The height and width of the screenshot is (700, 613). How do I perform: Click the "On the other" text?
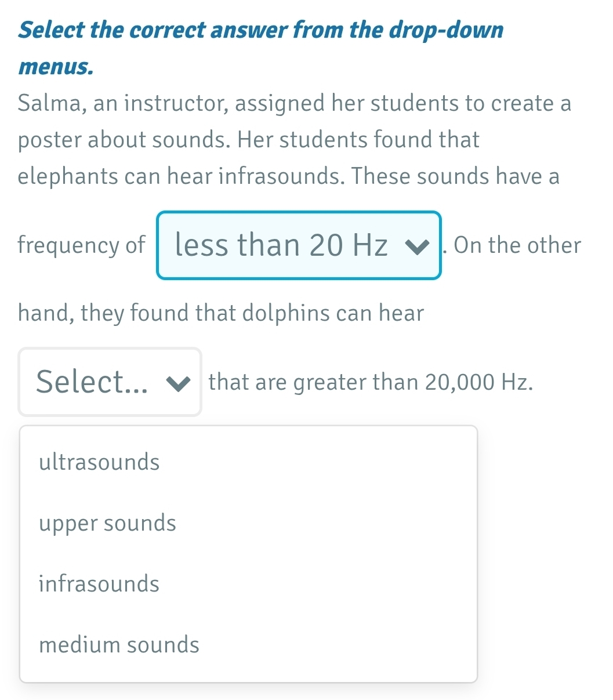tap(517, 245)
